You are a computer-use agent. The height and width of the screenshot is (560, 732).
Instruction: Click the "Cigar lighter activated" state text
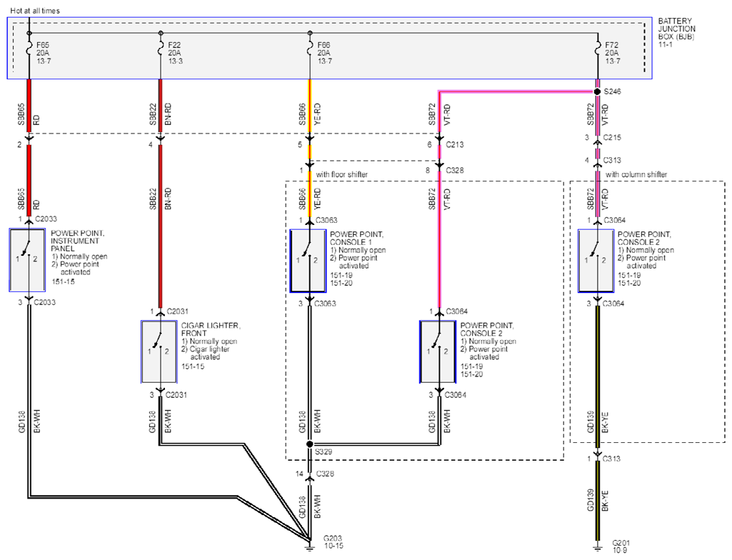[206, 353]
